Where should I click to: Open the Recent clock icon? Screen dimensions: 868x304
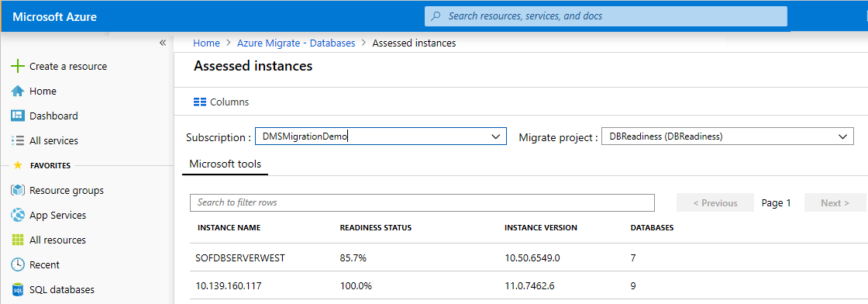(x=18, y=264)
